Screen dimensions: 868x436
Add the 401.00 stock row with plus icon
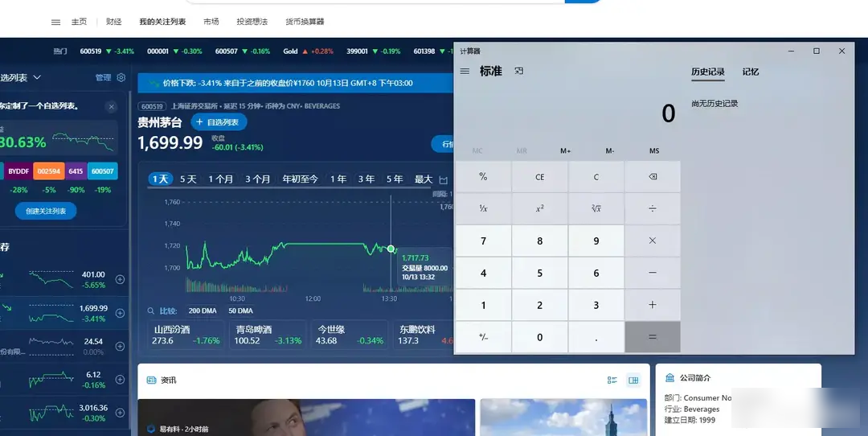[x=120, y=280]
